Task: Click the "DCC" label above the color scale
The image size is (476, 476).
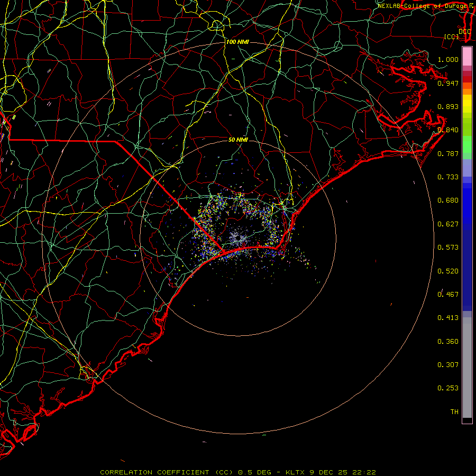Action: (464, 32)
